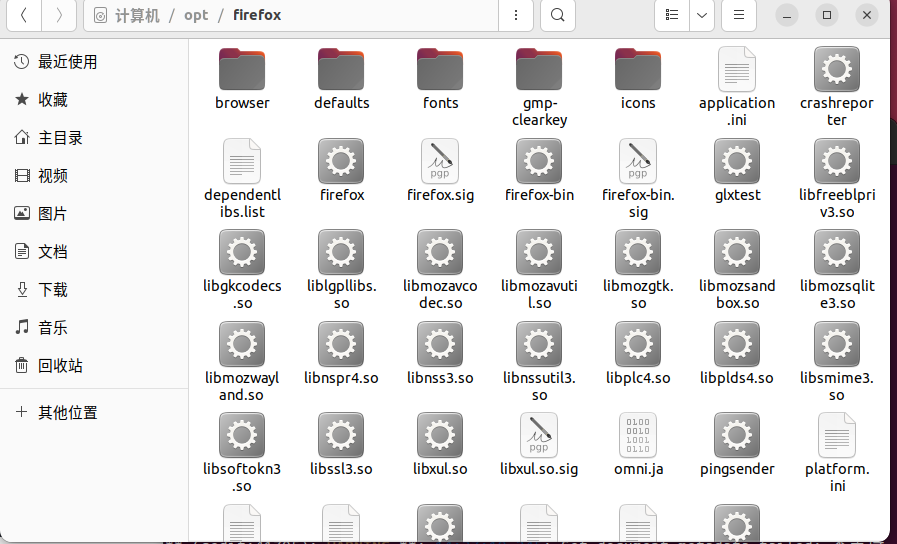Select the libmozsandbox.so file icon
Image resolution: width=897 pixels, height=544 pixels.
point(737,252)
